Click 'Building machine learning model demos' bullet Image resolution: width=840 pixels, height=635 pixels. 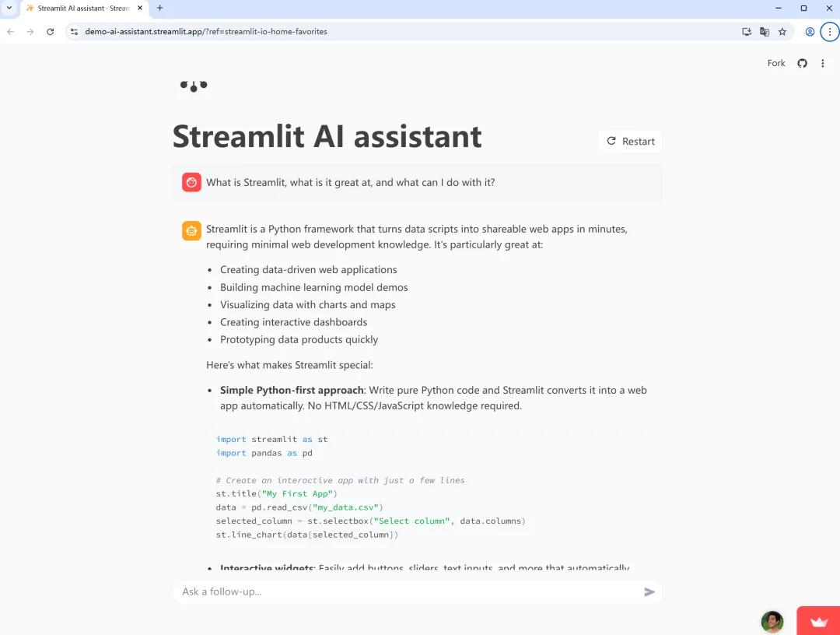[x=314, y=288]
